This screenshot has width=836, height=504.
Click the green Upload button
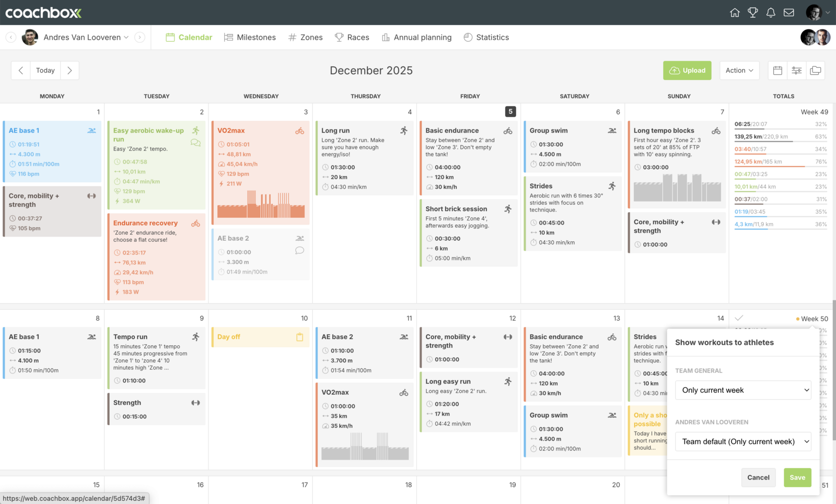click(687, 71)
